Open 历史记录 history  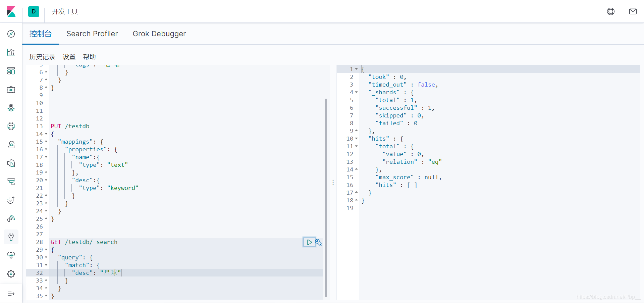coord(42,57)
